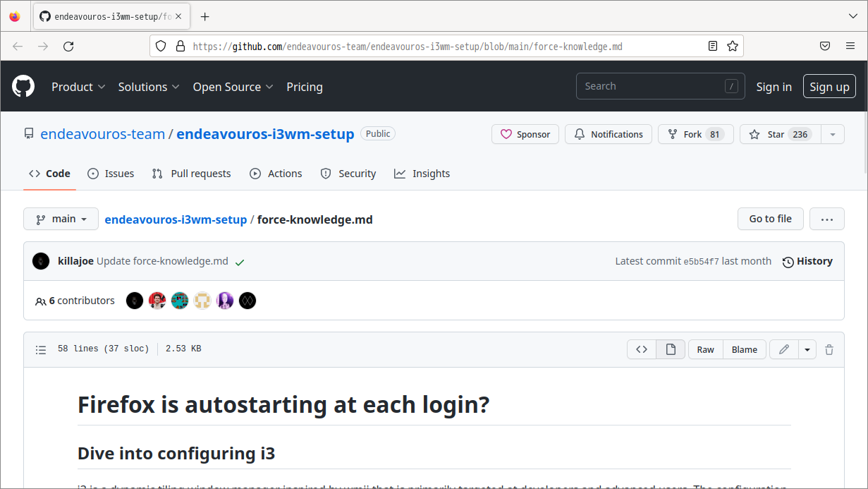Image resolution: width=868 pixels, height=489 pixels.
Task: Switch to the Security tab
Action: (348, 174)
